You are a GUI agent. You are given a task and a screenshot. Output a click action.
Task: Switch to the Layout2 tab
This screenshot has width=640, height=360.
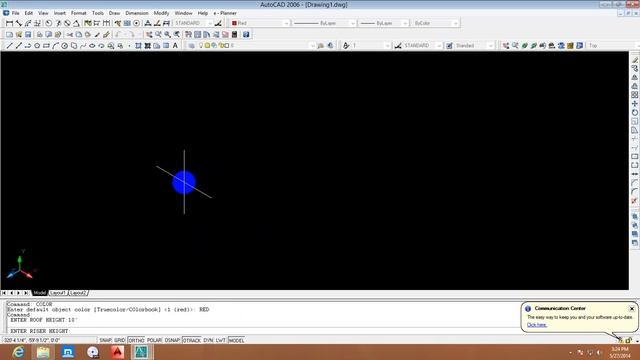[78, 293]
